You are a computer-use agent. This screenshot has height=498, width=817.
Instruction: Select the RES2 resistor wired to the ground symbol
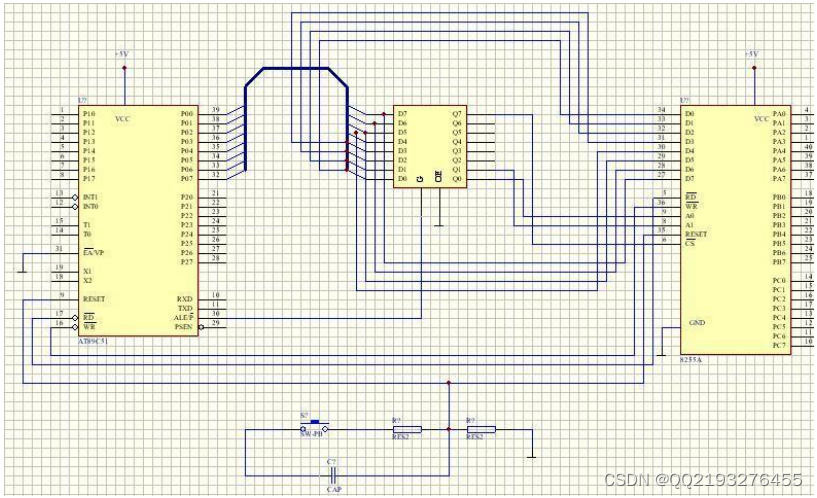pos(481,429)
